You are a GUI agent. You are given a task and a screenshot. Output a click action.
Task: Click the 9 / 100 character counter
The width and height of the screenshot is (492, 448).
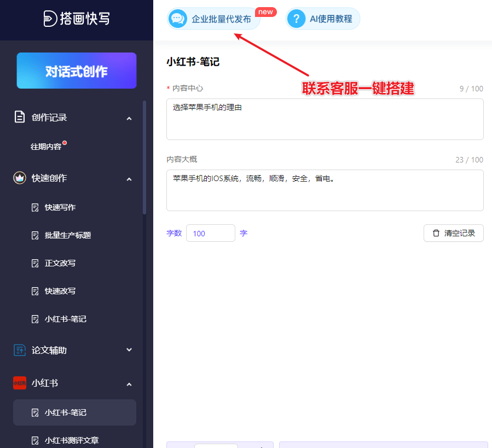pyautogui.click(x=471, y=89)
